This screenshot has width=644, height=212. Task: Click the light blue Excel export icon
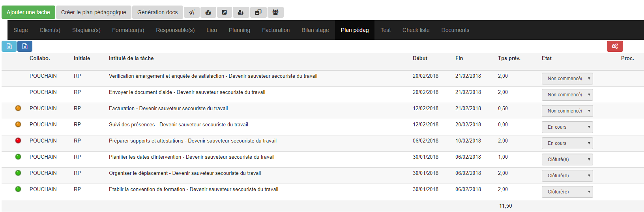coord(9,46)
